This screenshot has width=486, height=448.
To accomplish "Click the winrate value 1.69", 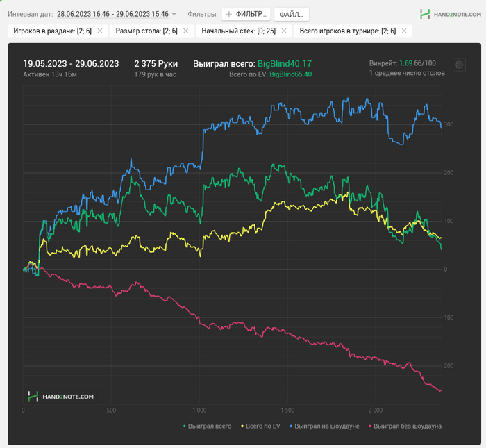I will pyautogui.click(x=405, y=63).
